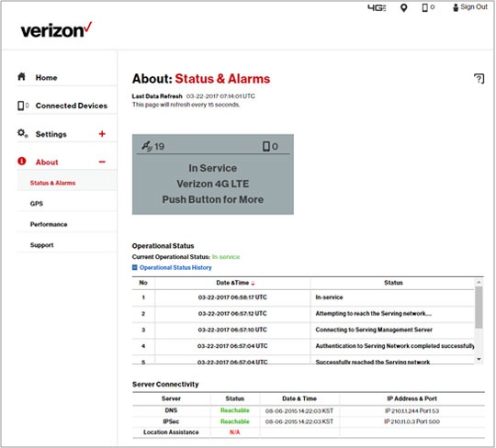The height and width of the screenshot is (448, 496).
Task: Click the Settings gear icon
Action: click(22, 133)
